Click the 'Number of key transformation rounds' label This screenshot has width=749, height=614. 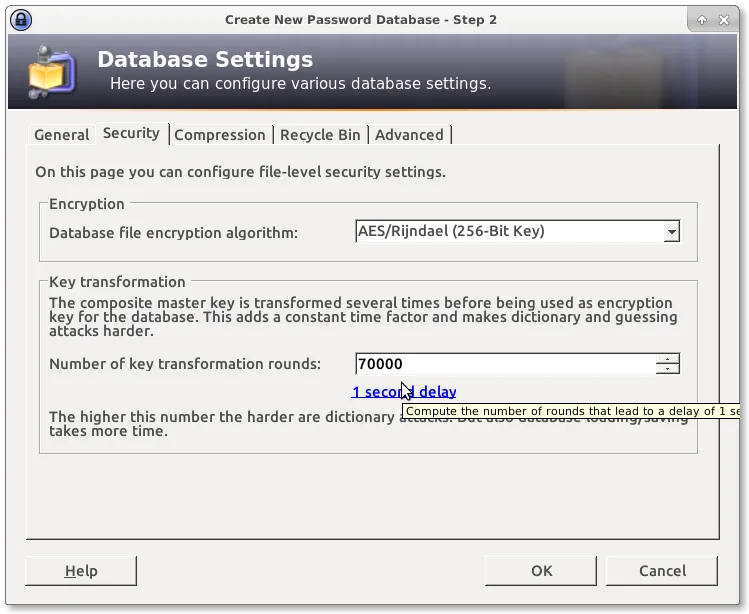coord(185,364)
